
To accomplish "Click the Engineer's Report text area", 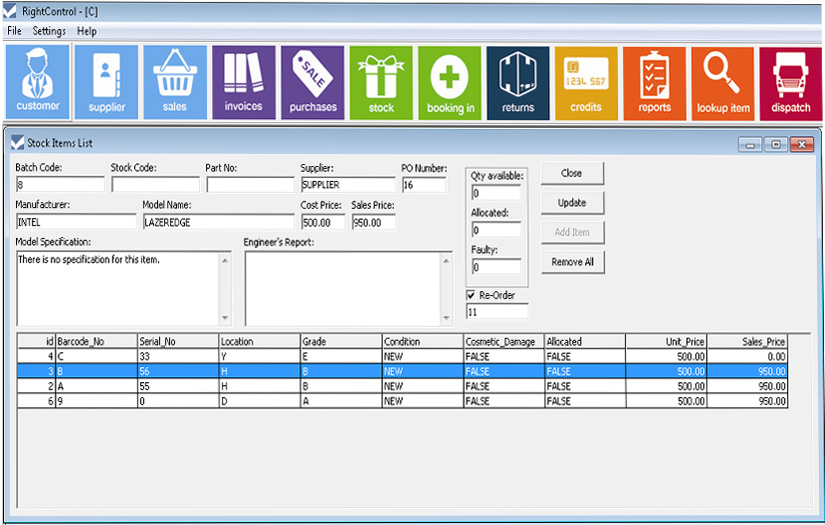I will (x=343, y=289).
